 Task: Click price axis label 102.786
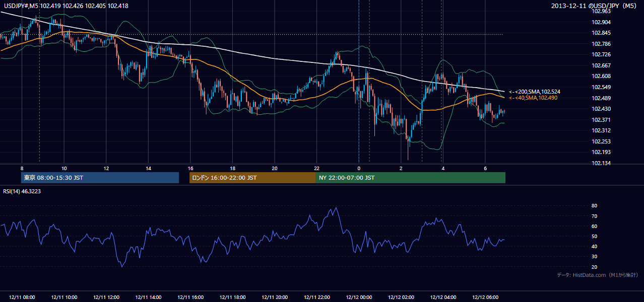coord(601,44)
